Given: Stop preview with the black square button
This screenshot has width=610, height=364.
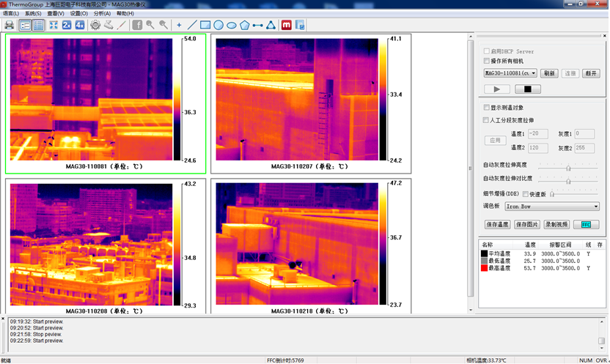Looking at the screenshot, I should coord(528,89).
